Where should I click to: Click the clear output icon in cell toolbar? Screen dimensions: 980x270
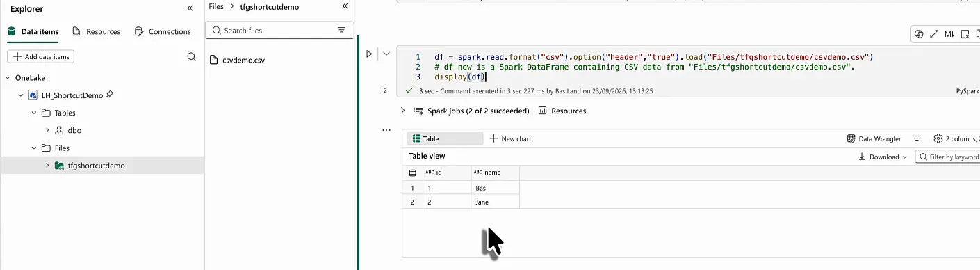click(x=965, y=34)
